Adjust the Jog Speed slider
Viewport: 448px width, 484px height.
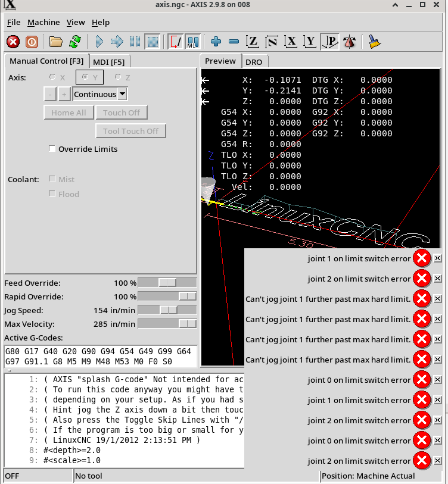[169, 310]
